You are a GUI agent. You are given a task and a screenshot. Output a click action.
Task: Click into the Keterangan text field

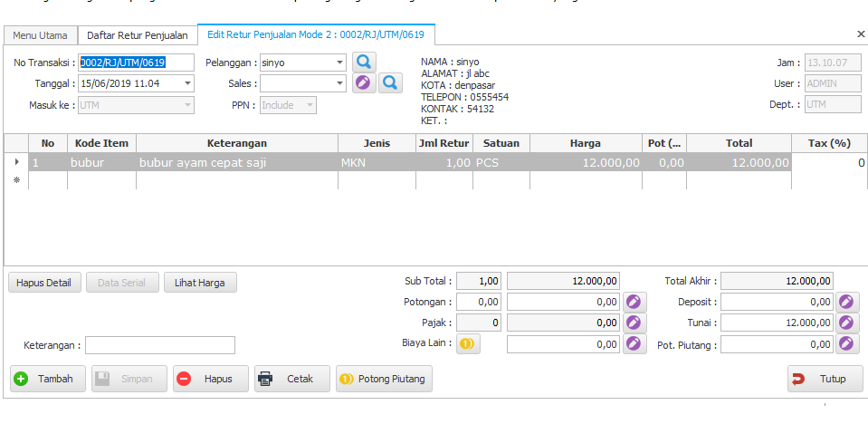[x=159, y=345]
